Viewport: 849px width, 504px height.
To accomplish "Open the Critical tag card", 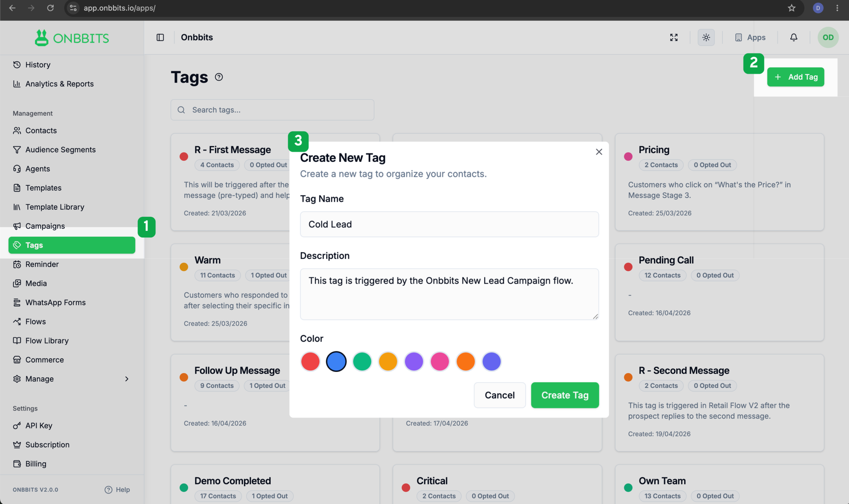I will point(497,484).
